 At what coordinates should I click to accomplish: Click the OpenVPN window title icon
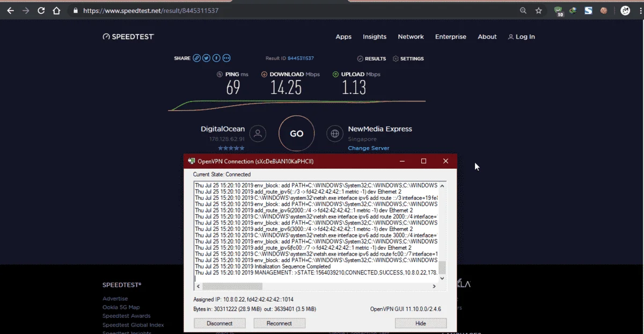(x=192, y=161)
